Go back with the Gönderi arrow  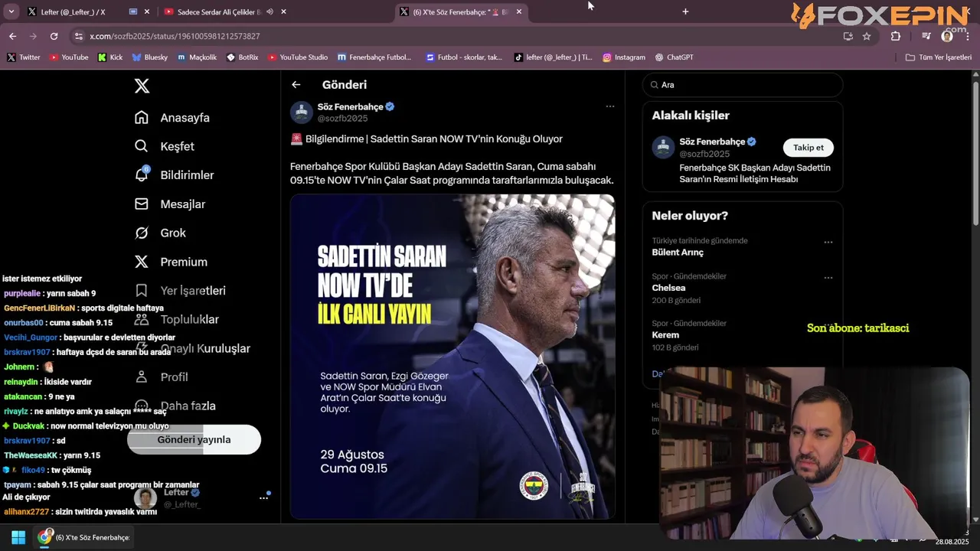point(296,85)
